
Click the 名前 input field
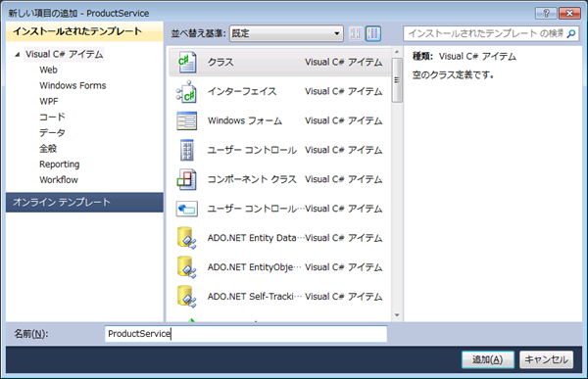coord(246,334)
